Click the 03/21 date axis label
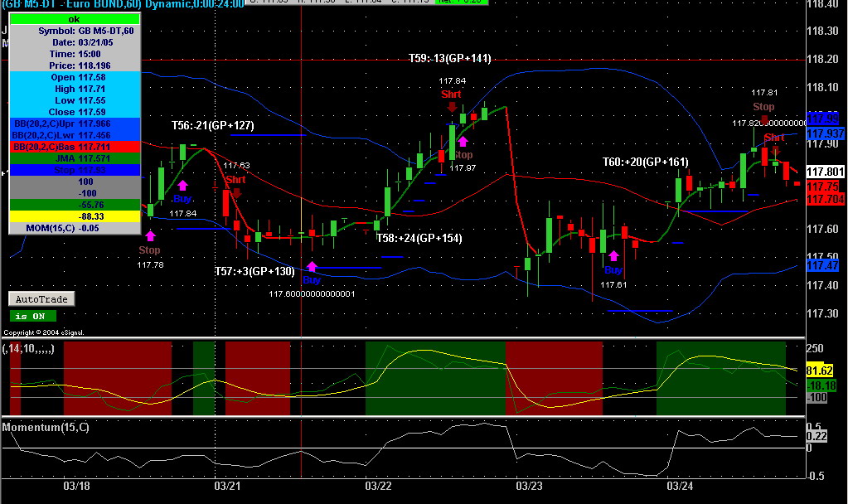 [227, 486]
